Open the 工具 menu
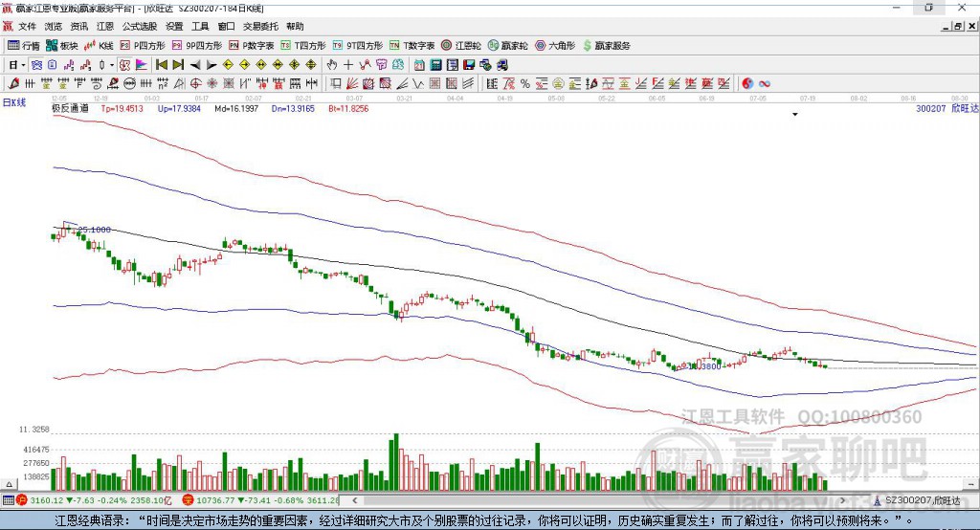The width and height of the screenshot is (980, 530). click(x=200, y=26)
